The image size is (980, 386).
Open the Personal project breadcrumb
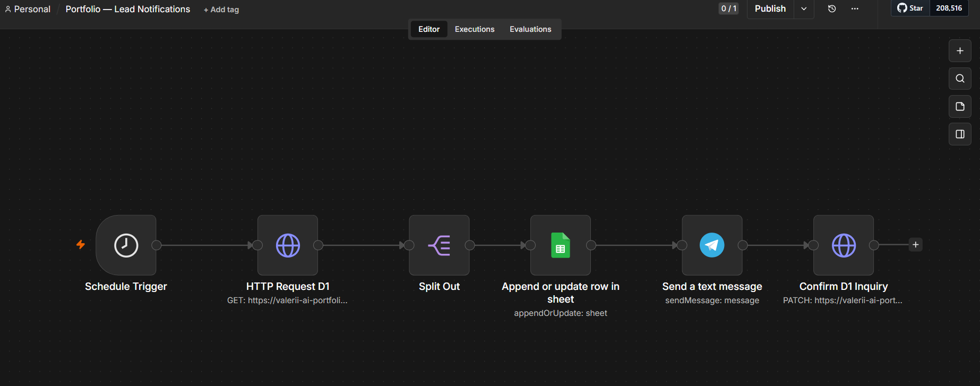(28, 9)
